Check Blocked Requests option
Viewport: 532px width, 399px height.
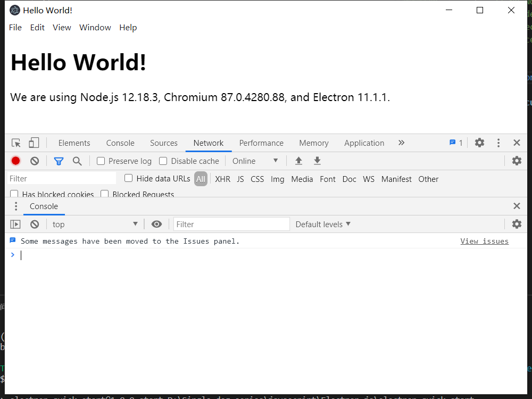click(104, 194)
